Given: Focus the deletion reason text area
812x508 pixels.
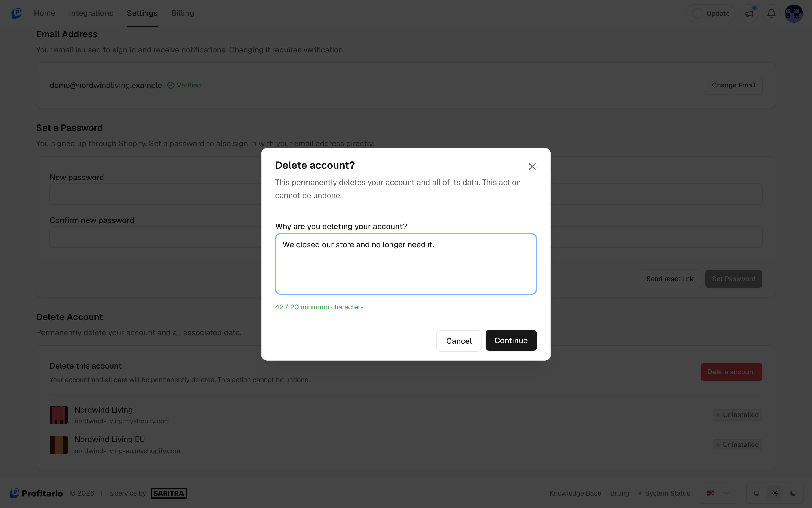Looking at the screenshot, I should tap(406, 264).
